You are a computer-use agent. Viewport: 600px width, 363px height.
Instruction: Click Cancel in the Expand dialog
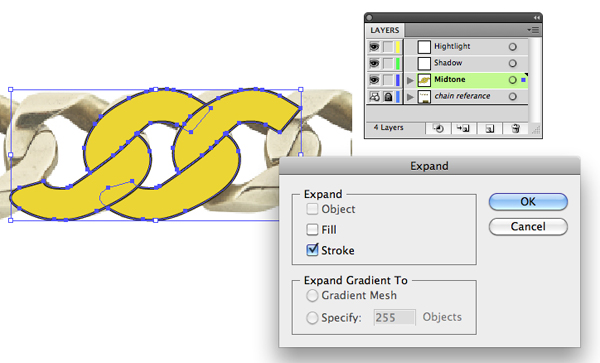[528, 226]
